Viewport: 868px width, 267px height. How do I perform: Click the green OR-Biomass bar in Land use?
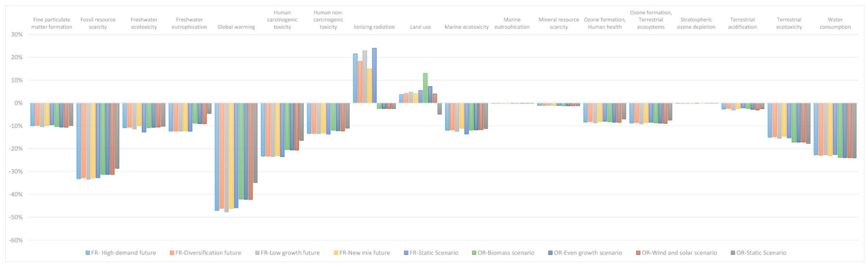coord(425,88)
